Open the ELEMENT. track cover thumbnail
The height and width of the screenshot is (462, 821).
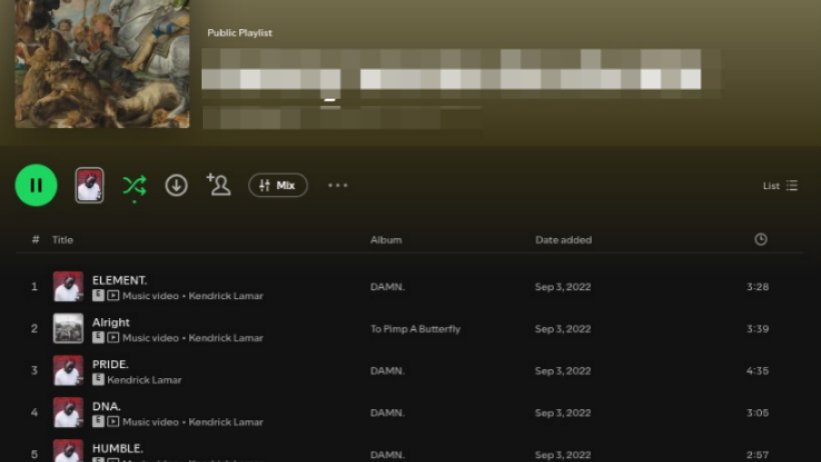(x=68, y=287)
